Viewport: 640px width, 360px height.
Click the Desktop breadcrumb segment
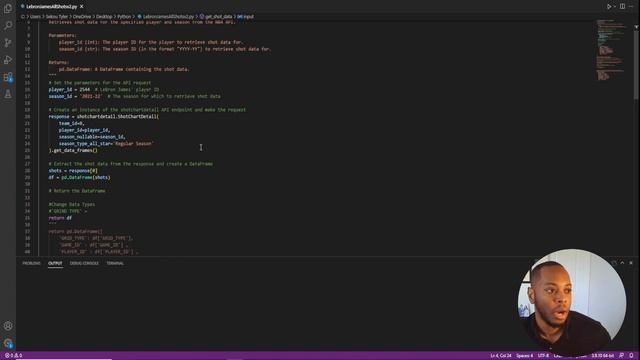tap(104, 17)
